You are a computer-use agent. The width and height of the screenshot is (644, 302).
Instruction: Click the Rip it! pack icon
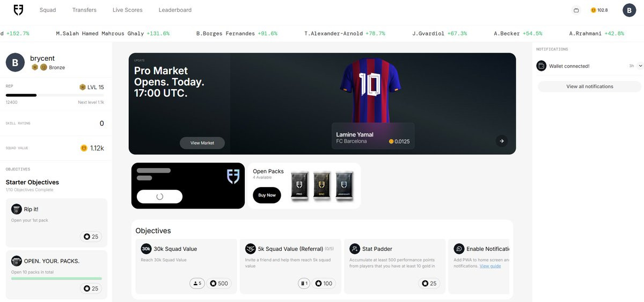(x=16, y=209)
